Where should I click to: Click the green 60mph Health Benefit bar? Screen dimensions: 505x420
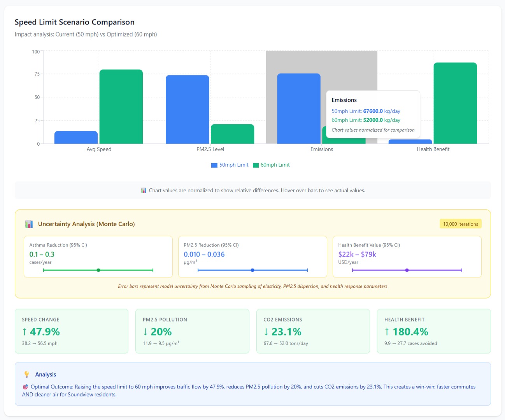click(455, 103)
